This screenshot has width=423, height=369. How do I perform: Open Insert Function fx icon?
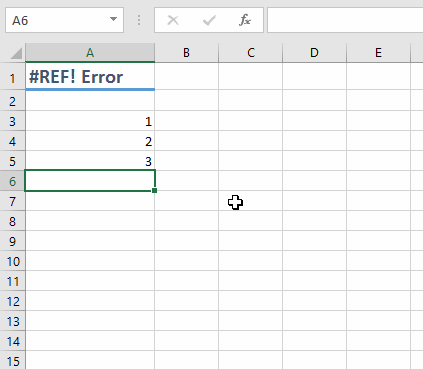[x=245, y=20]
